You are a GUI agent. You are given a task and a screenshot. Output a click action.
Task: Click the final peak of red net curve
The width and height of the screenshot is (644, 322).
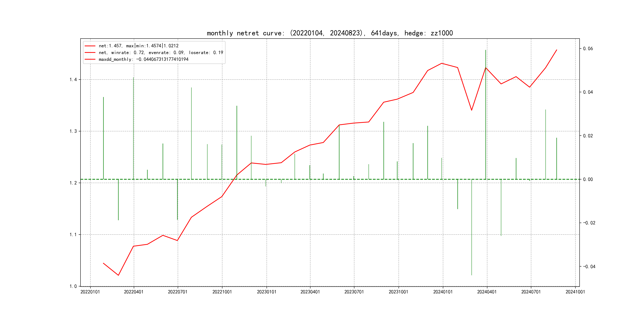[x=557, y=50]
